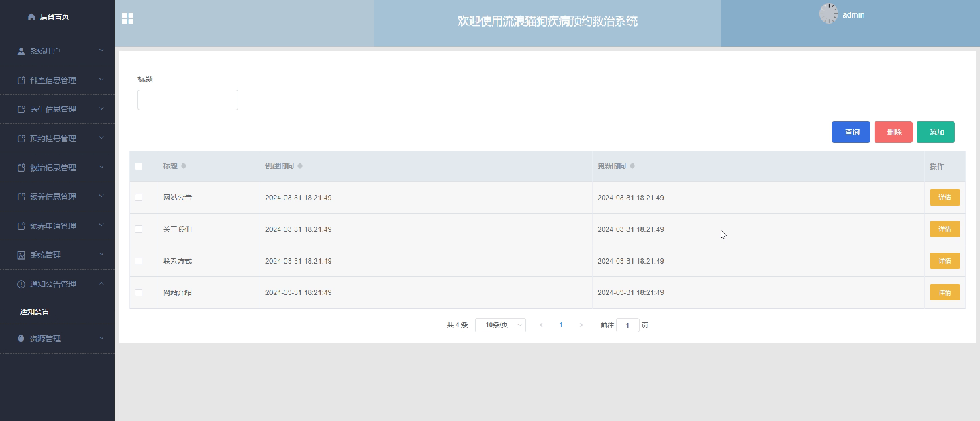Click the blue 查询 button
The image size is (980, 421).
pos(851,132)
